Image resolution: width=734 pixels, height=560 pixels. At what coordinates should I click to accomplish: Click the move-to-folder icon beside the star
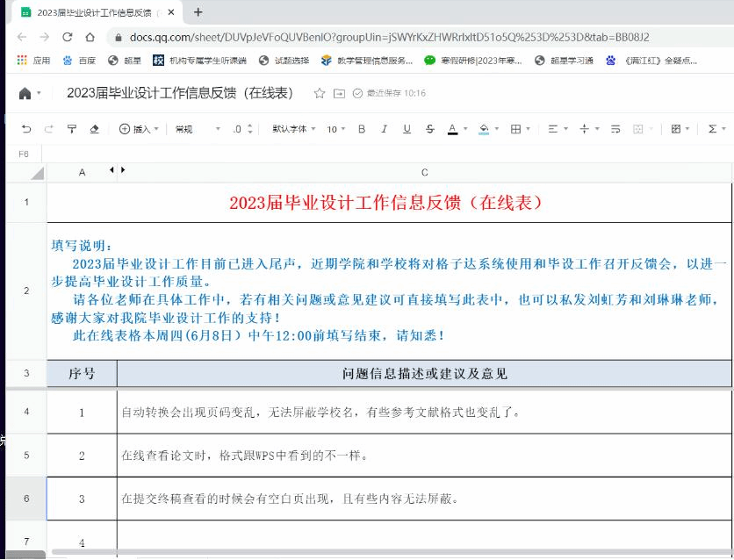[x=340, y=93]
